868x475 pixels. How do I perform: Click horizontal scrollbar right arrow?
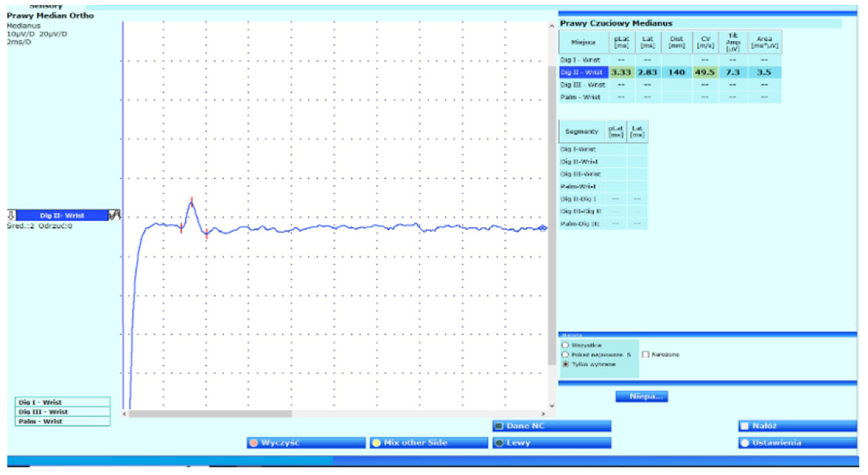click(x=543, y=414)
